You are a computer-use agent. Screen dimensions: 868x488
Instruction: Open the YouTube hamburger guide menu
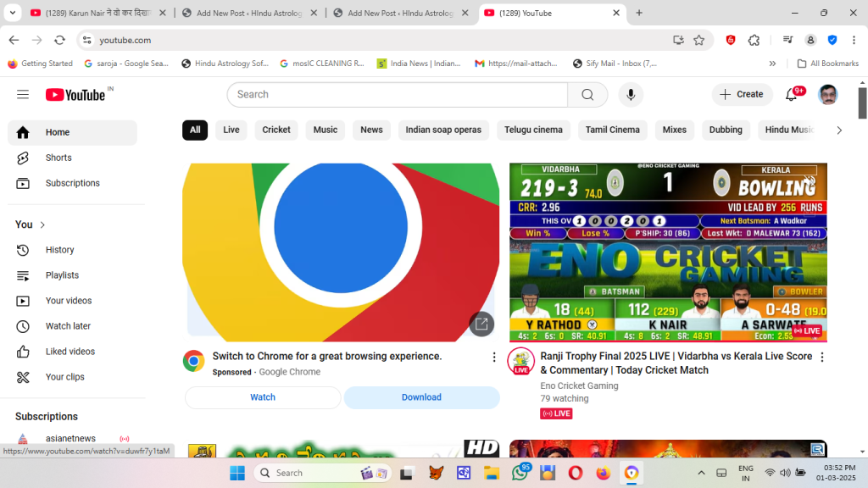tap(23, 95)
